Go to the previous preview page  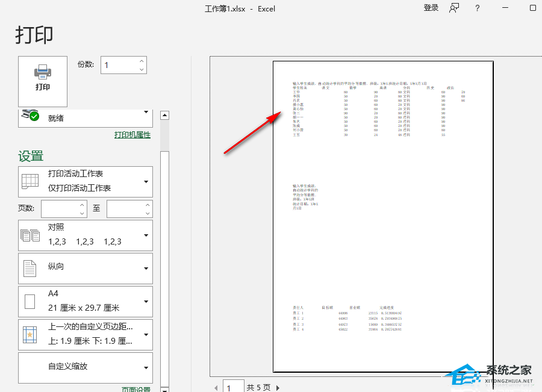point(216,388)
